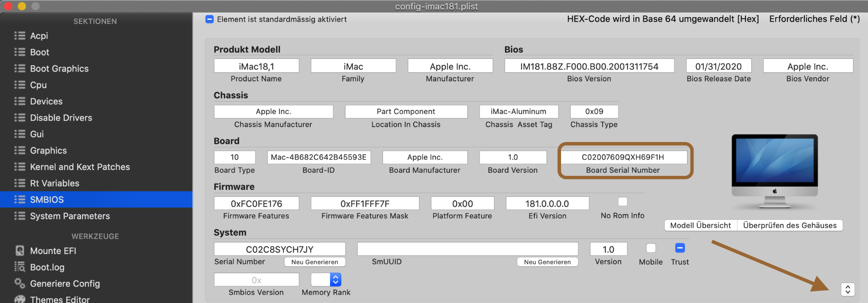Click the Board-ID field
Viewport: 868px width, 303px height.
pyautogui.click(x=319, y=157)
